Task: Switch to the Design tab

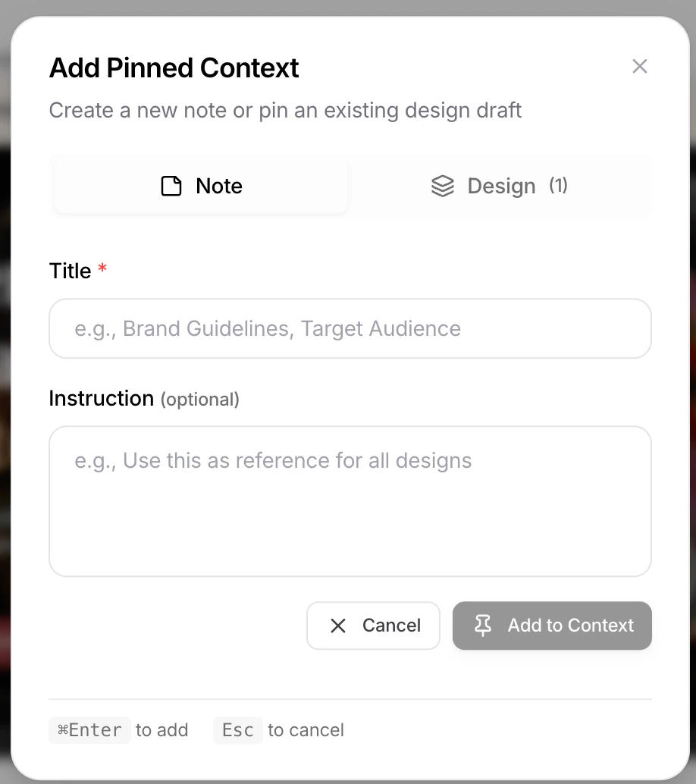Action: point(499,186)
